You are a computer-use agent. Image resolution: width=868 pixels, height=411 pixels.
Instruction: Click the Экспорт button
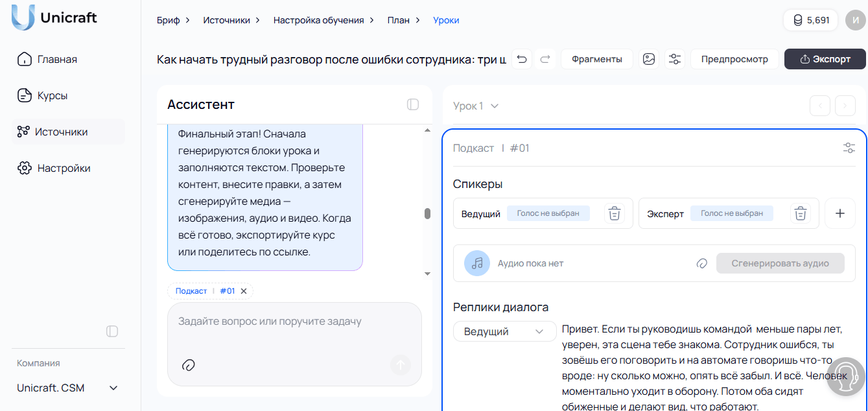click(x=825, y=59)
